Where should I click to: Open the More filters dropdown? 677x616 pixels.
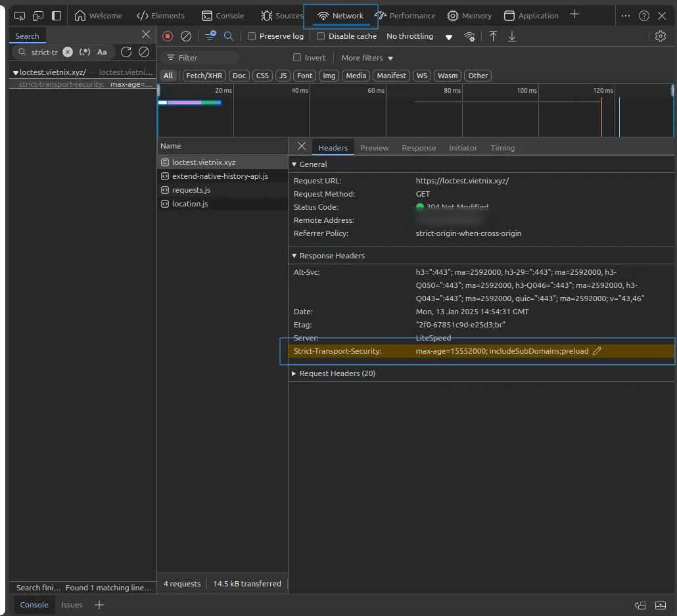[367, 58]
